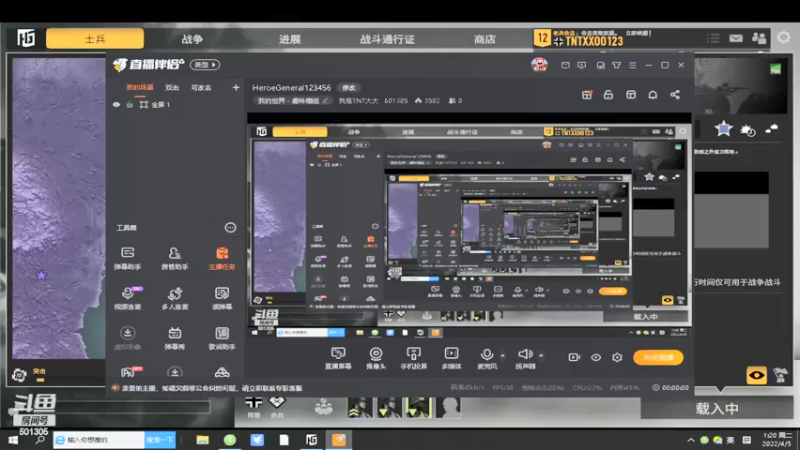
Task: Open game friends icon in top bar
Action: (x=759, y=38)
